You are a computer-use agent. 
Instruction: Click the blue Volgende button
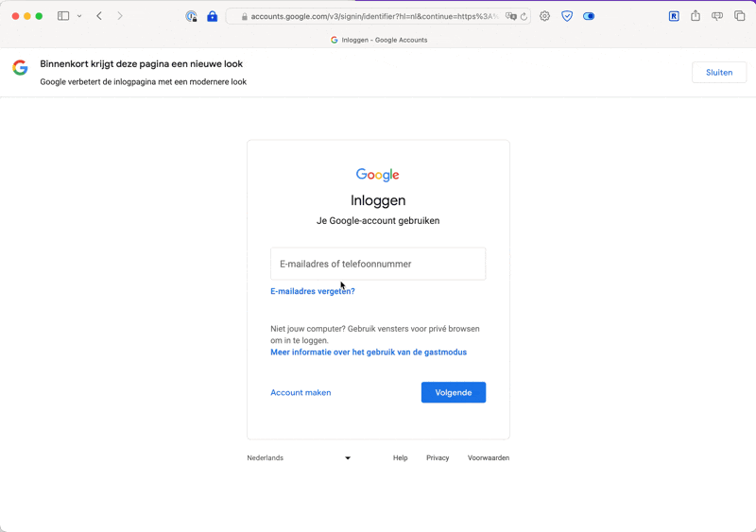click(454, 392)
